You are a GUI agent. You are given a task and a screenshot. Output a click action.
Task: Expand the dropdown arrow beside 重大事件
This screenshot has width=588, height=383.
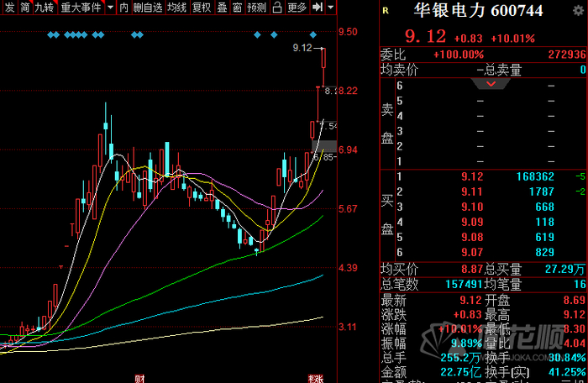110,7
